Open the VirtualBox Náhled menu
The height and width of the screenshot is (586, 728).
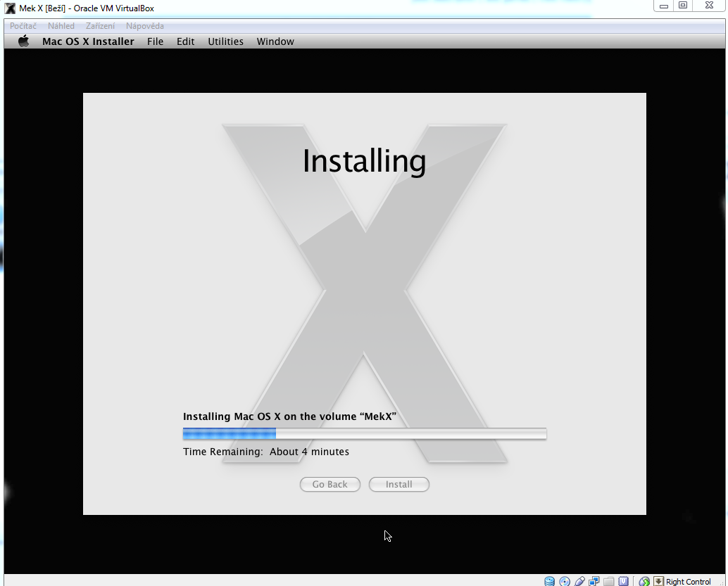tap(61, 26)
